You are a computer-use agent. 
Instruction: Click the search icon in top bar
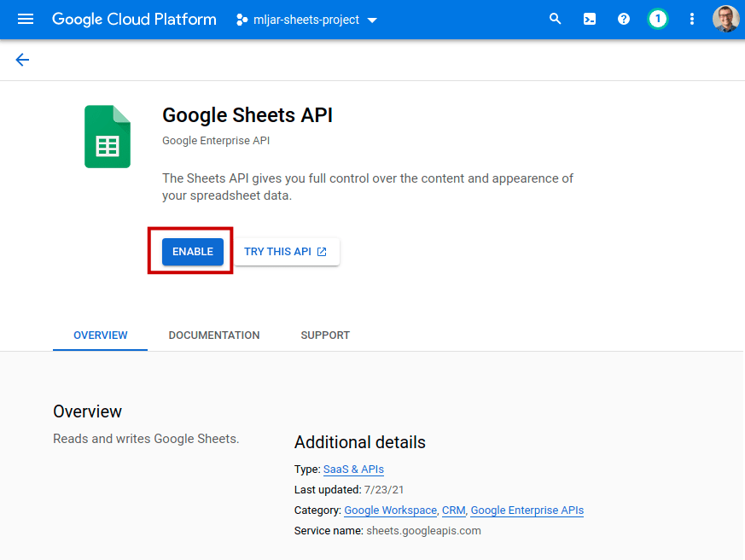coord(555,18)
